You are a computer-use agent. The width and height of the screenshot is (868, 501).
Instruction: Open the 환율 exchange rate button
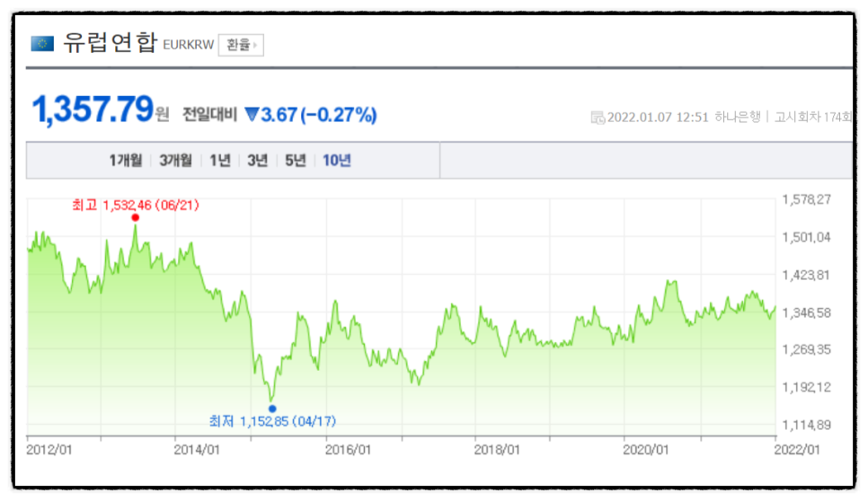coord(241,45)
